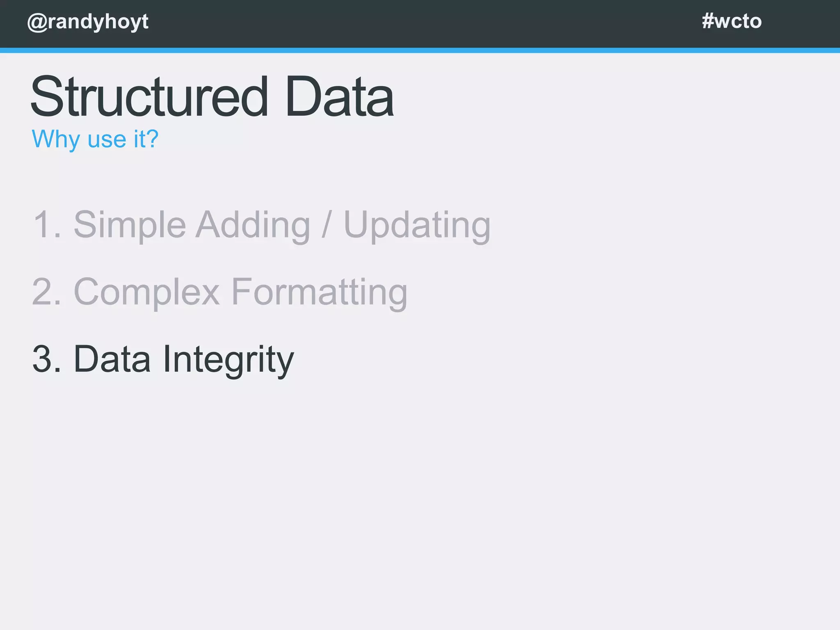Click the word 'Updating' in item one
Screen dimensions: 840x630
click(x=417, y=225)
